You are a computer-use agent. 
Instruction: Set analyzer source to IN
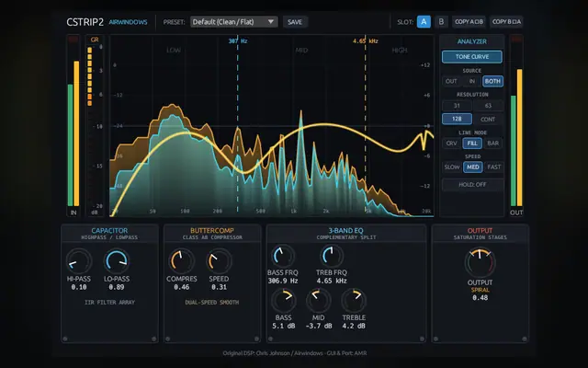[x=471, y=81]
